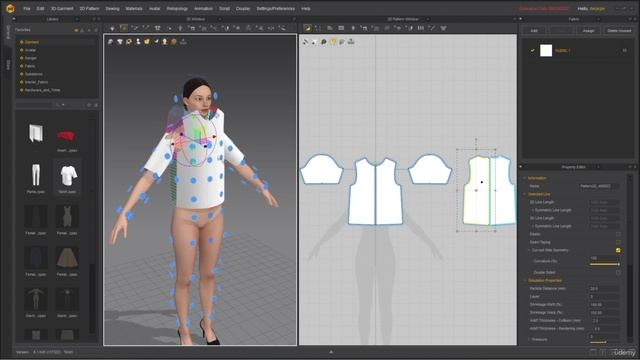Open the Hardware_and_Trims folder in Library
The width and height of the screenshot is (640, 360).
click(42, 90)
